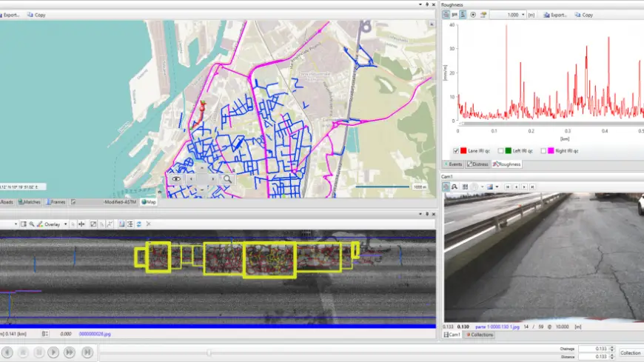
Task: Click the blue refresh arrows icon
Action: pyautogui.click(x=139, y=224)
